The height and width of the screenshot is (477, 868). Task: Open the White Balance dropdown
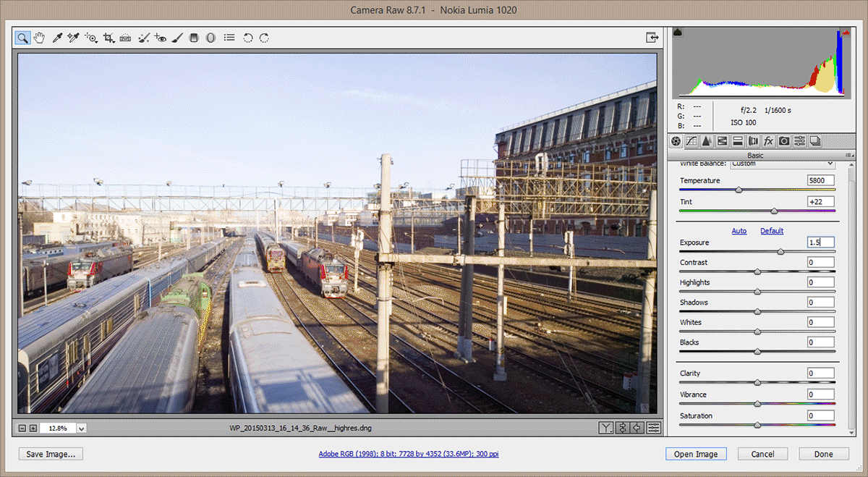tap(782, 164)
